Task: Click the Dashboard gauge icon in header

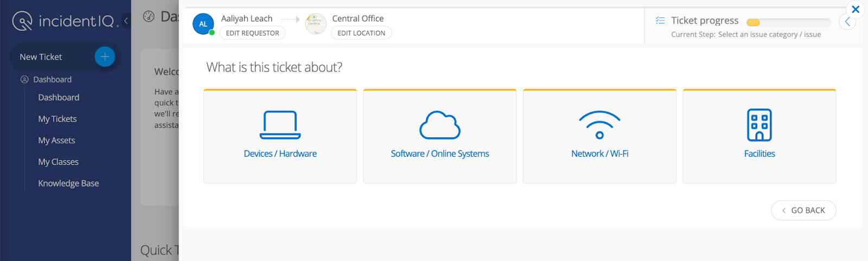Action: 149,16
